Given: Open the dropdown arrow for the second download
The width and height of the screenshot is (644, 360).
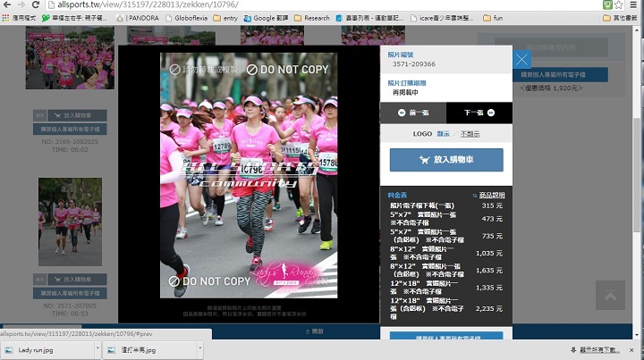Looking at the screenshot, I should click(x=200, y=350).
